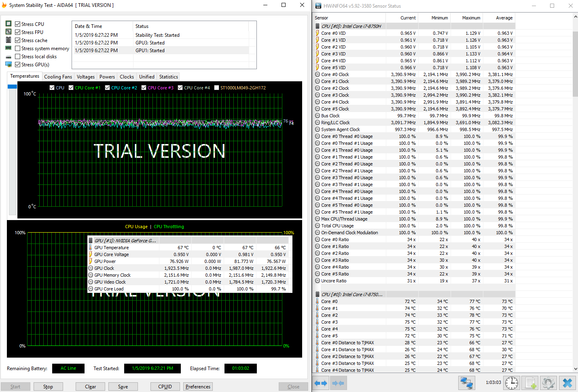Enable the ST1000LM049-2GH172 legend checkbox
578x392 pixels.
(x=216, y=87)
